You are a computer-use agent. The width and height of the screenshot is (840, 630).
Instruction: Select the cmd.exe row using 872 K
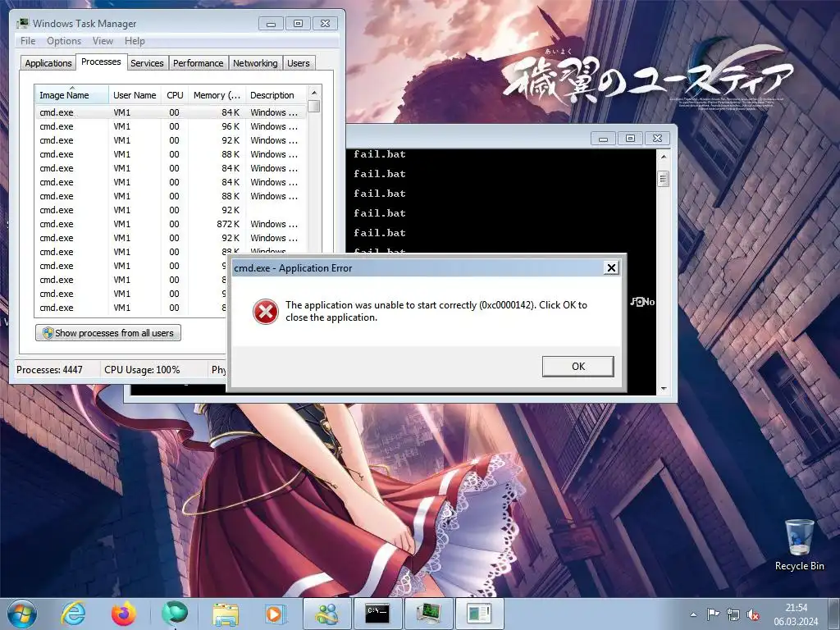click(171, 224)
